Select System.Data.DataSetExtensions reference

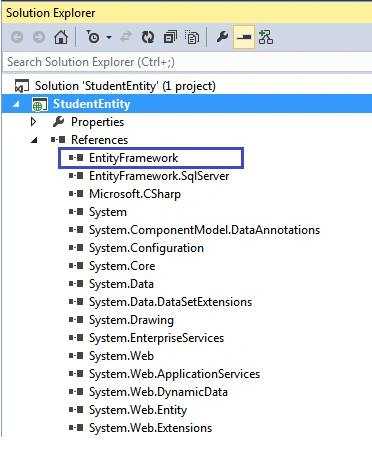[x=170, y=302]
